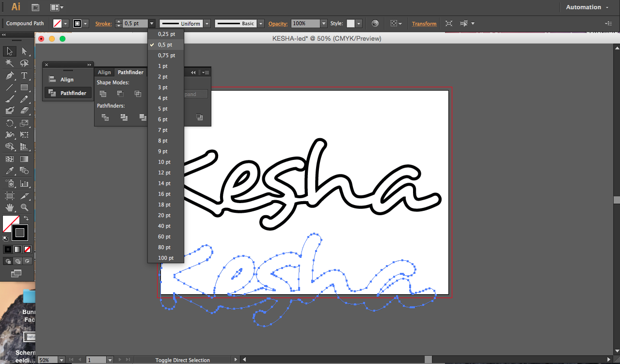Open Uniform width profile dropdown

click(x=207, y=23)
